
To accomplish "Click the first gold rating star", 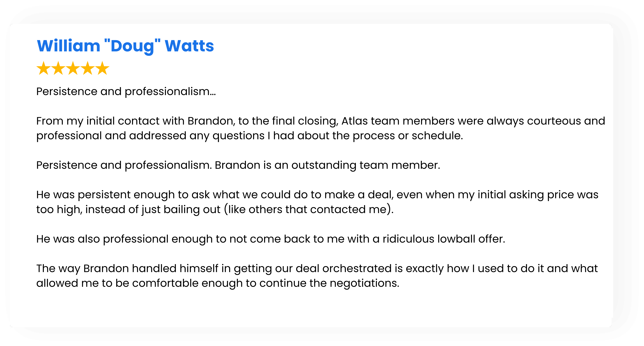I will 44,68.
